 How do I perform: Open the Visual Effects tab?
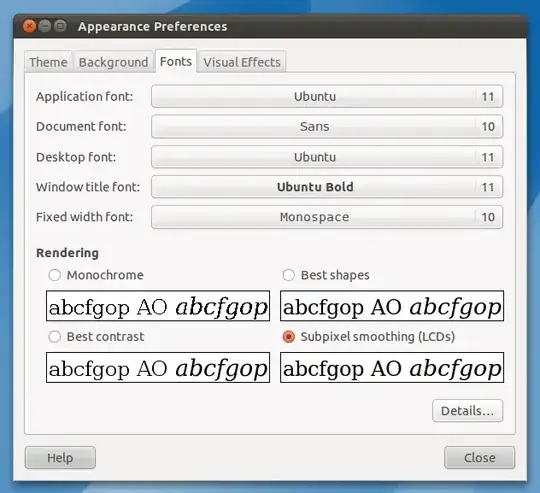242,62
